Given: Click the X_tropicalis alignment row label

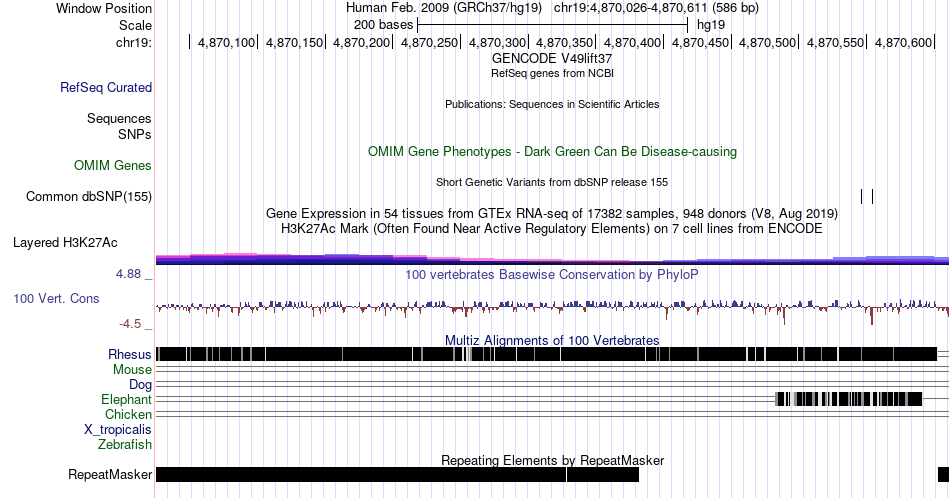Looking at the screenshot, I should click(x=118, y=430).
